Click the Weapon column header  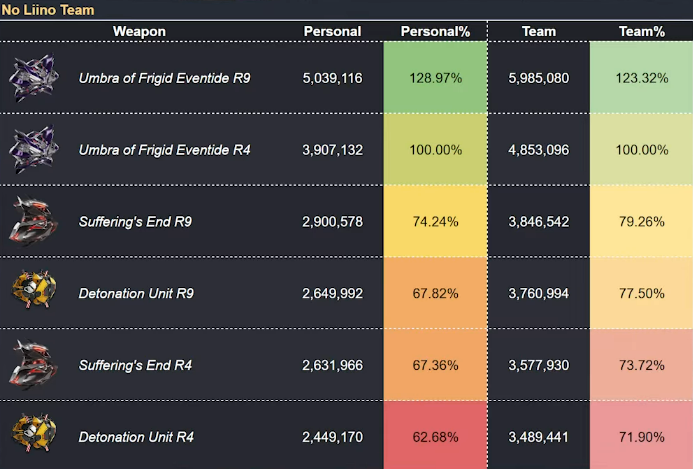point(139,31)
